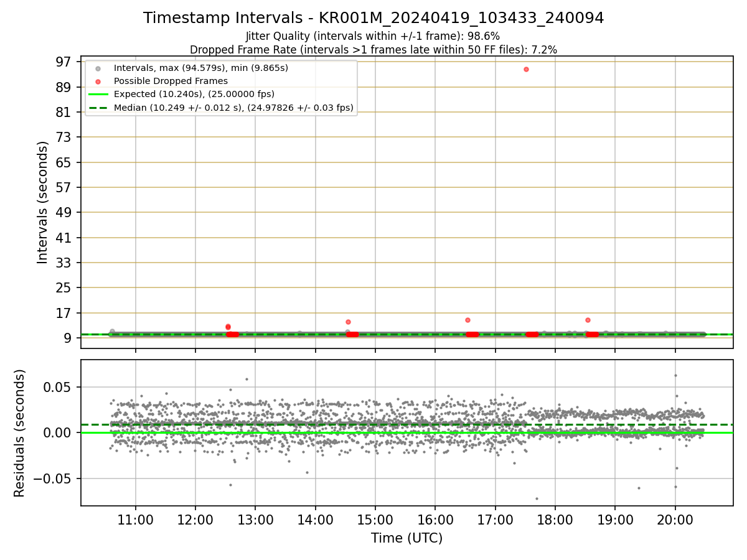Click the y-axis tick label '41'
The image size is (747, 560).
pyautogui.click(x=64, y=238)
